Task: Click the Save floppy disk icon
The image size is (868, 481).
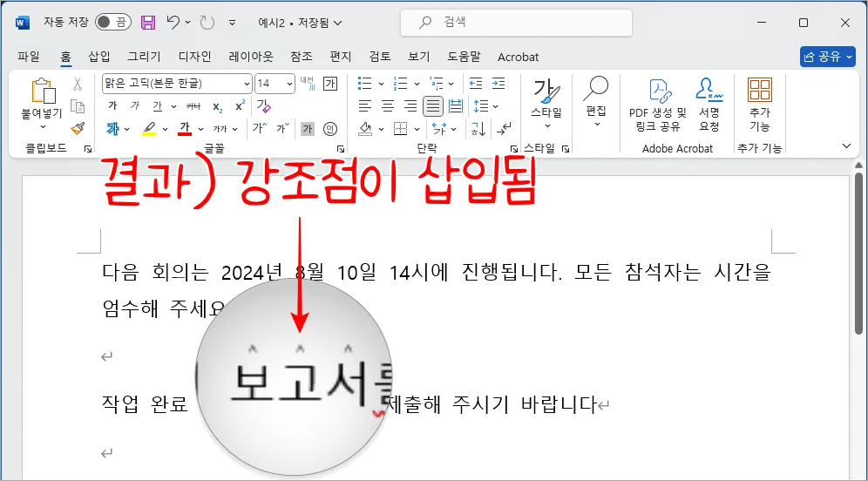Action: pyautogui.click(x=148, y=23)
